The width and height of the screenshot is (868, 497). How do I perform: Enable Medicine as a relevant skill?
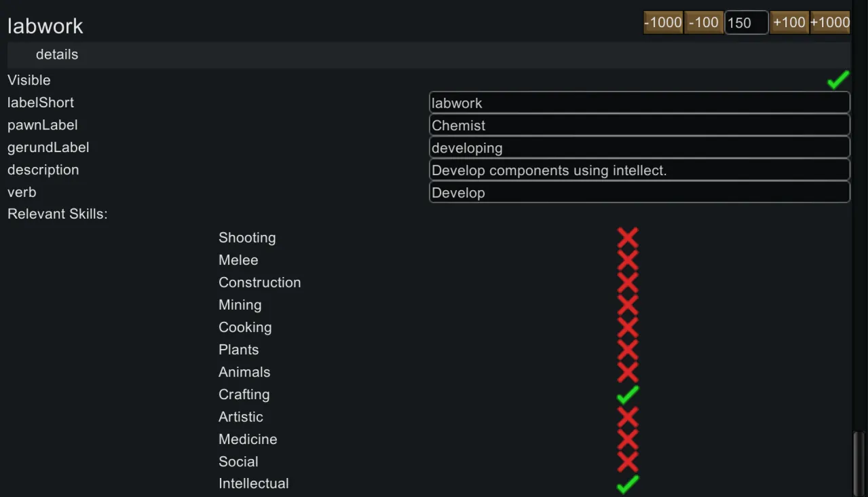pyautogui.click(x=628, y=439)
